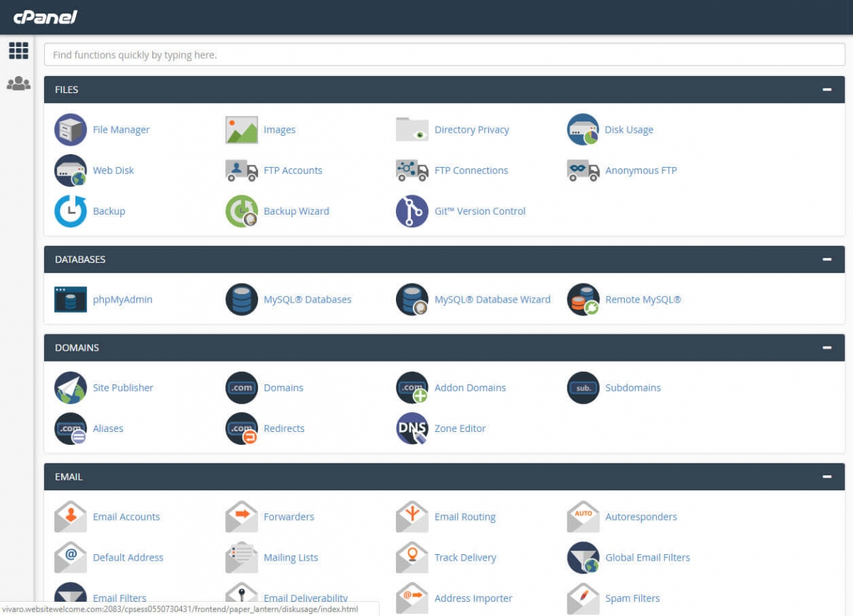Click the Backup Wizard icon
The image size is (853, 616).
pos(242,211)
